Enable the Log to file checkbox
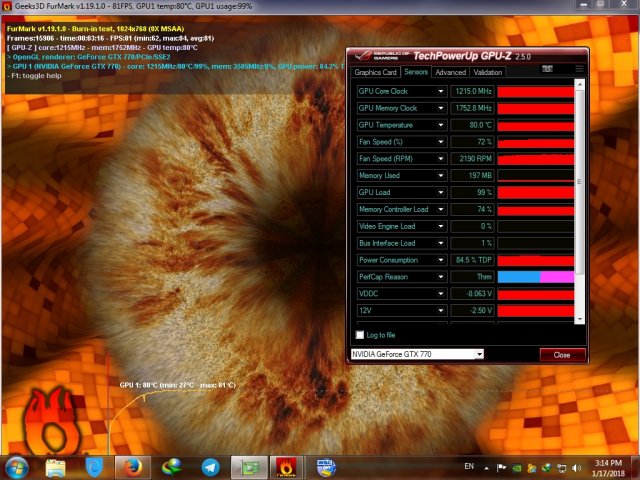 point(361,335)
